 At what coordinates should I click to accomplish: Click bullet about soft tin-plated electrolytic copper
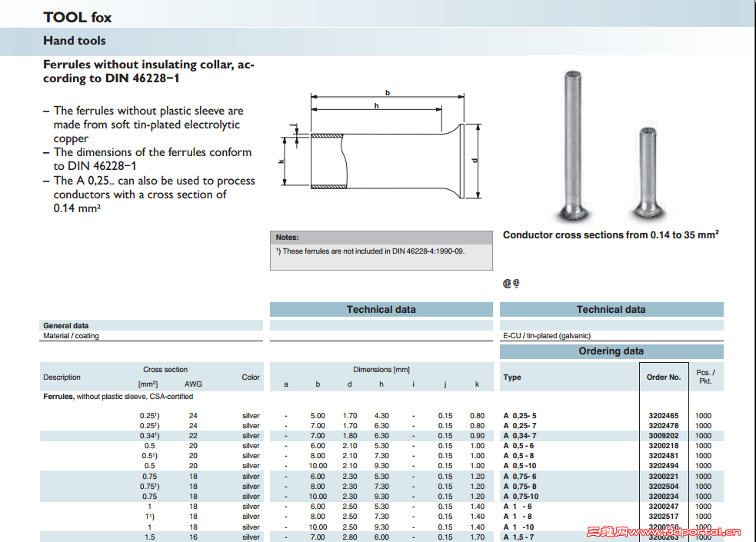(148, 125)
